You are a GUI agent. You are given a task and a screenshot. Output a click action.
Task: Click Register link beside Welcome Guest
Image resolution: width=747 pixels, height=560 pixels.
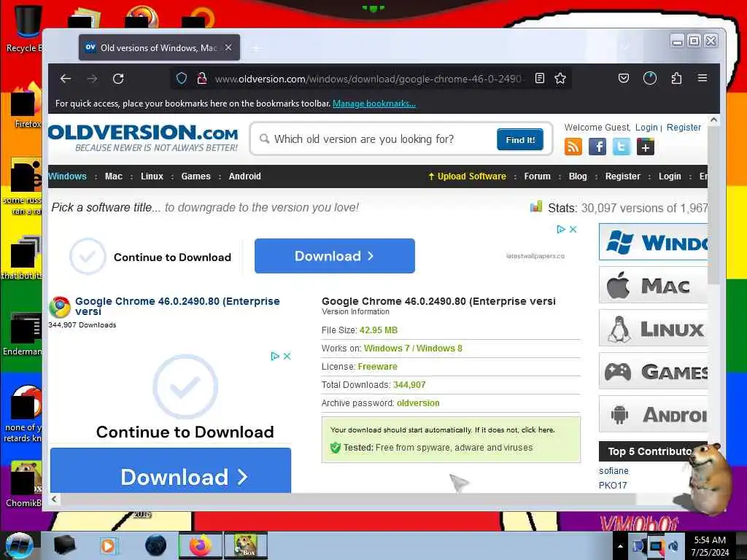pyautogui.click(x=684, y=127)
